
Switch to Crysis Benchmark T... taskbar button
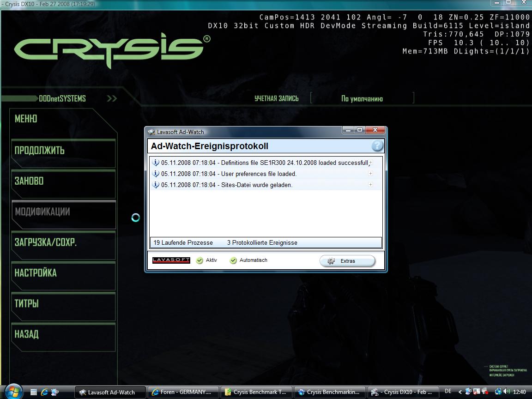point(257,392)
